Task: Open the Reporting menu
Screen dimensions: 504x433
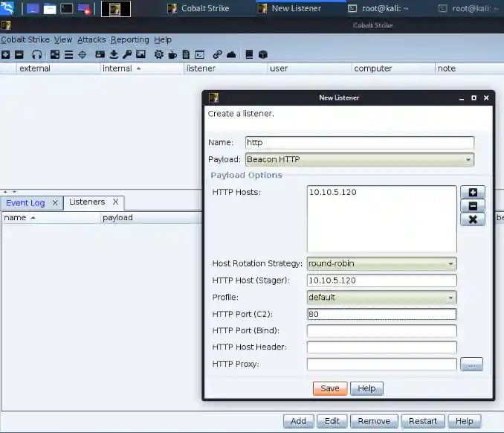Action: pyautogui.click(x=129, y=39)
